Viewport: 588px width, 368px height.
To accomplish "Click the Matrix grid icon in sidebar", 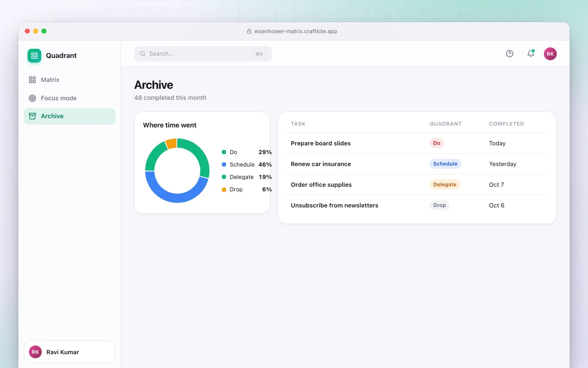I will [x=32, y=80].
